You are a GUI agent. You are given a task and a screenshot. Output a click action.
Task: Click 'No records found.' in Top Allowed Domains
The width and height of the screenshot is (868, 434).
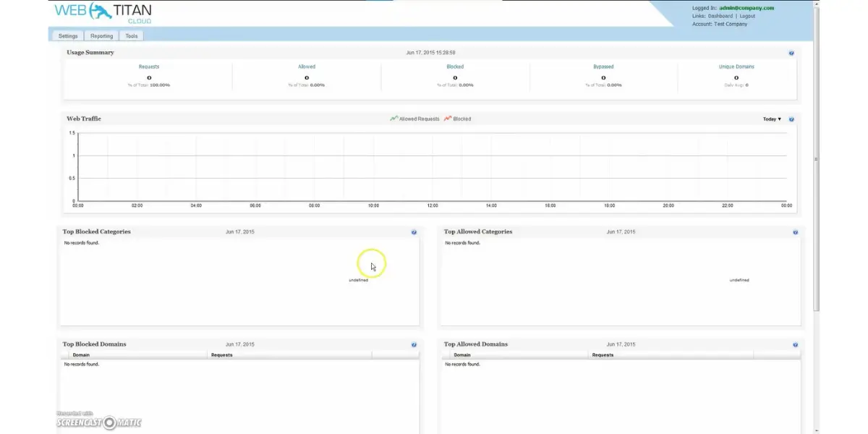click(462, 365)
